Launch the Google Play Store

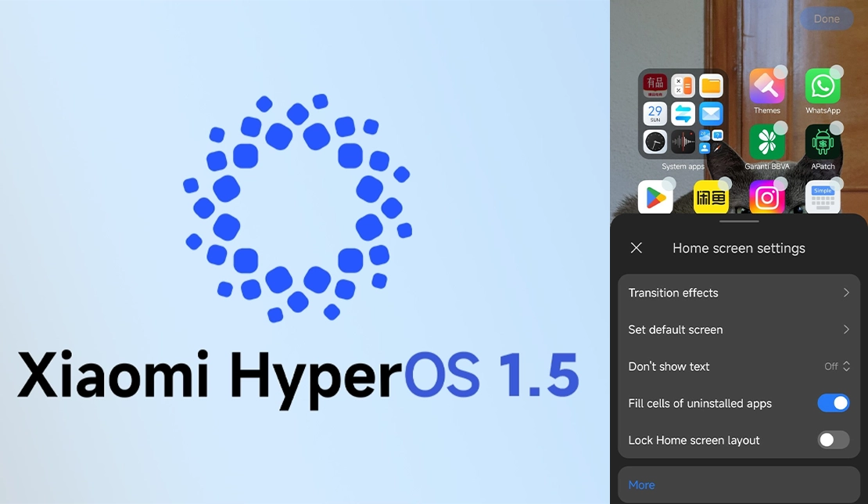[x=655, y=196]
